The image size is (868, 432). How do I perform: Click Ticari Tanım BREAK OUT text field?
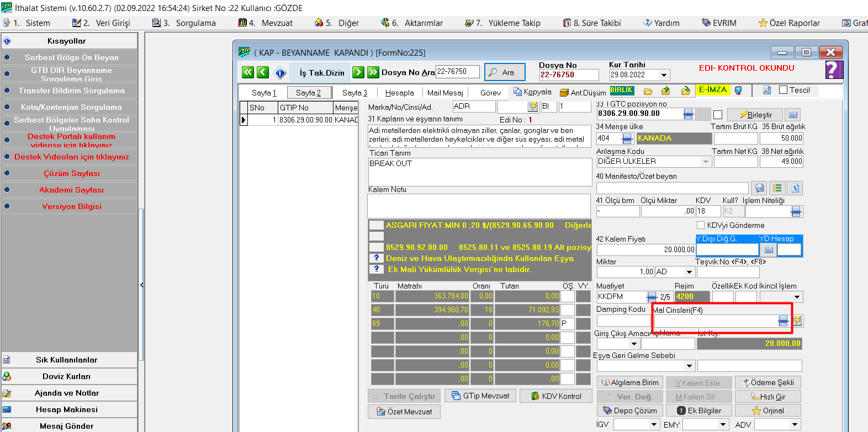pos(479,172)
